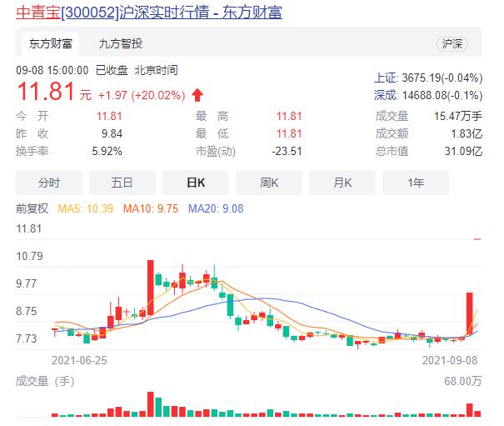Click the 68.00万 volume scale label
Image resolution: width=504 pixels, height=426 pixels.
pyautogui.click(x=463, y=381)
